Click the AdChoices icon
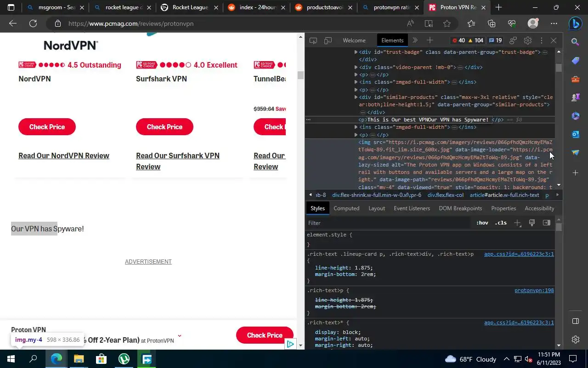This screenshot has height=368, width=588. (x=290, y=344)
